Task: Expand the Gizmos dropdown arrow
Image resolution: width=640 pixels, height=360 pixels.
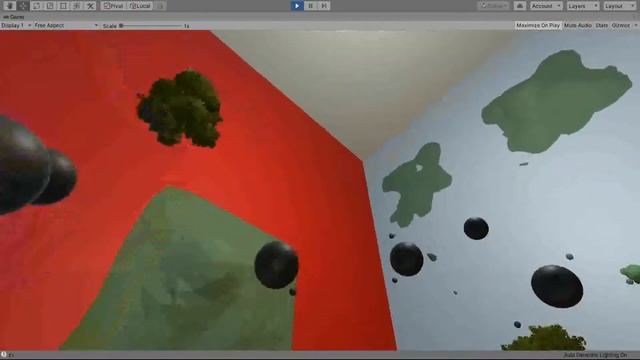Action: click(x=636, y=25)
